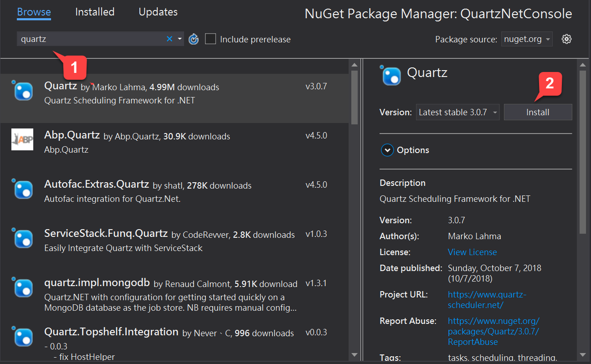Expand the Options section
591x364 pixels.
387,150
